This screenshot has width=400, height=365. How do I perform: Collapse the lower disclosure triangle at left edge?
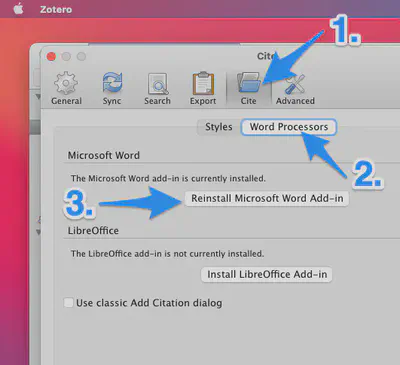[x=38, y=232]
